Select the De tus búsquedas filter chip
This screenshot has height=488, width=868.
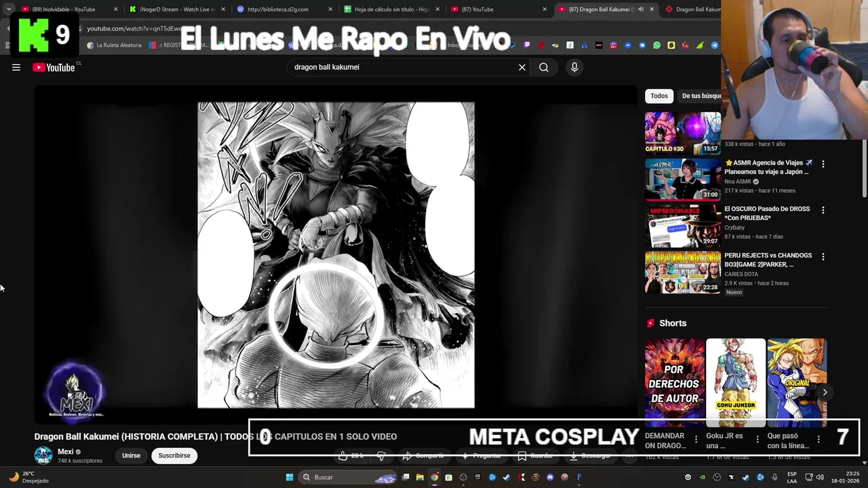[x=701, y=96]
